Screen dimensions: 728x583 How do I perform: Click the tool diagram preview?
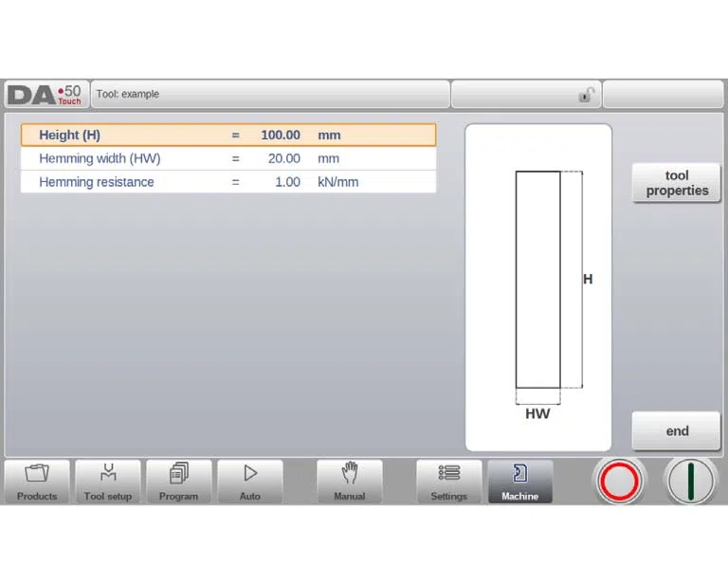coord(538,287)
